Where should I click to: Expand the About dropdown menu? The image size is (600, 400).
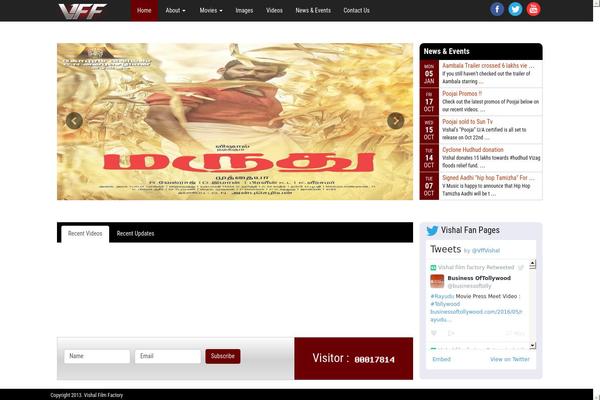(175, 10)
